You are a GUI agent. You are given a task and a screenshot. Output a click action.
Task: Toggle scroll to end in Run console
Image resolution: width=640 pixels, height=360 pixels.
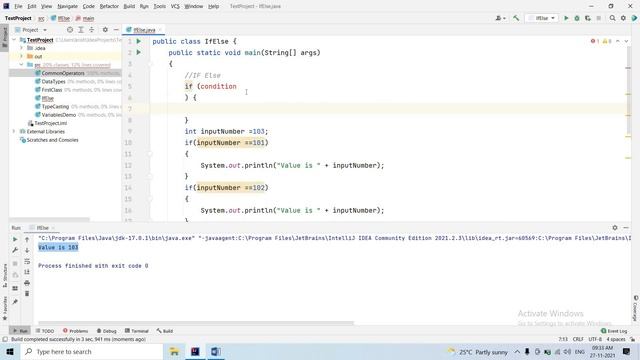[x=27, y=272]
